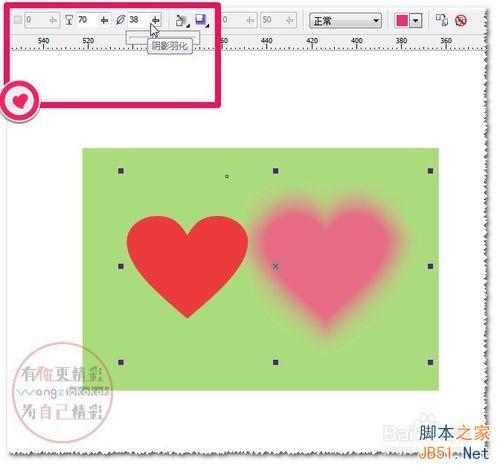500x467 pixels.
Task: Open the 正常 blend mode dropdown
Action: (345, 21)
